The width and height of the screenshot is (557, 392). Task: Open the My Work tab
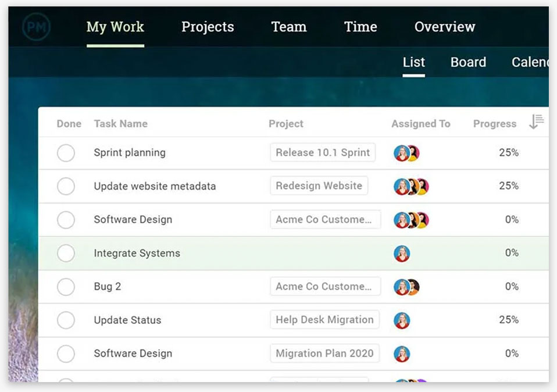[x=115, y=27]
